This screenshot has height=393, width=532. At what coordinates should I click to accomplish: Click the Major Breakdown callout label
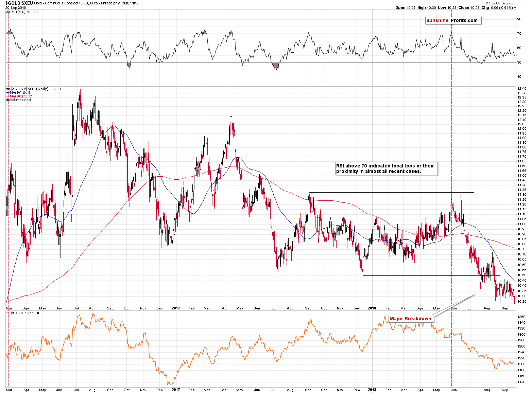(x=410, y=319)
